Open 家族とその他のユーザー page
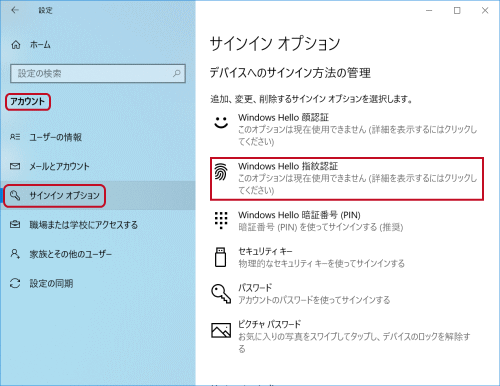The image size is (500, 386). pos(98,254)
